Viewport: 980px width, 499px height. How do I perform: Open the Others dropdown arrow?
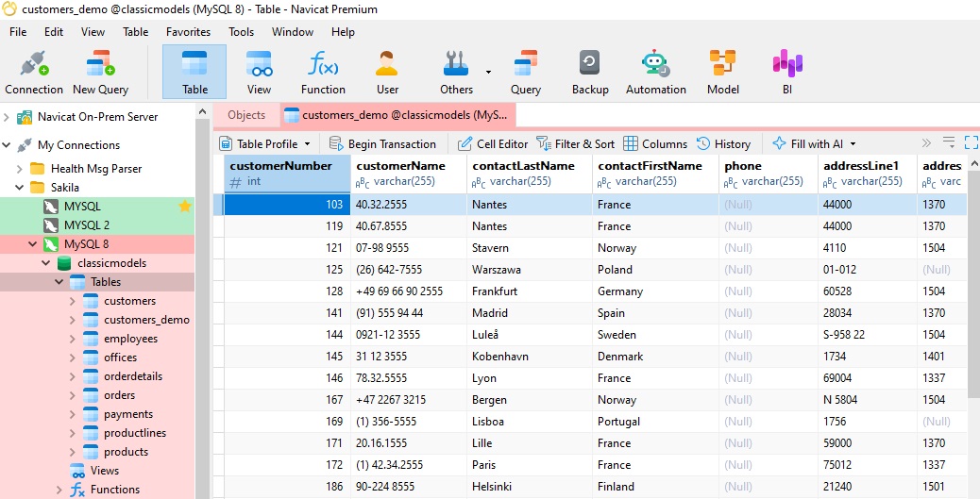pyautogui.click(x=488, y=73)
